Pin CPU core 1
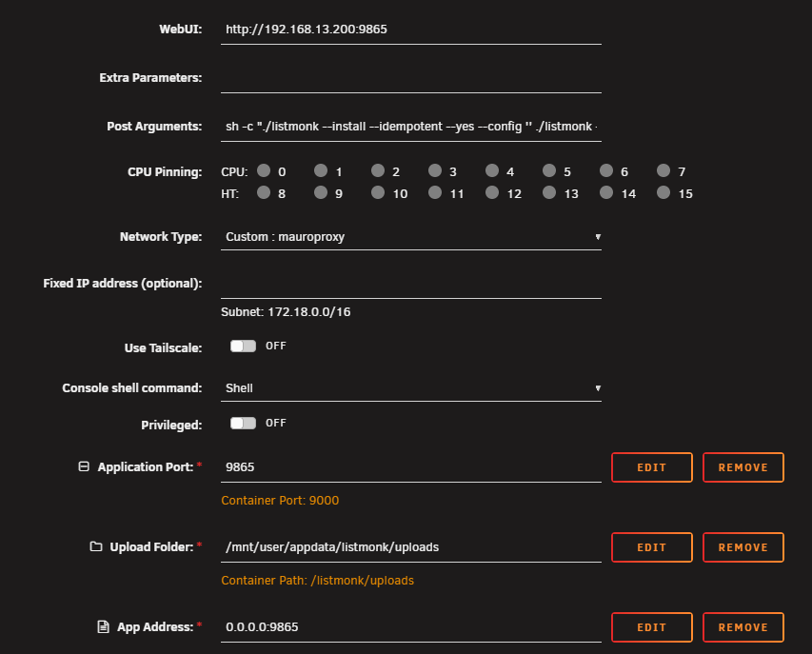812x654 pixels. pyautogui.click(x=321, y=170)
